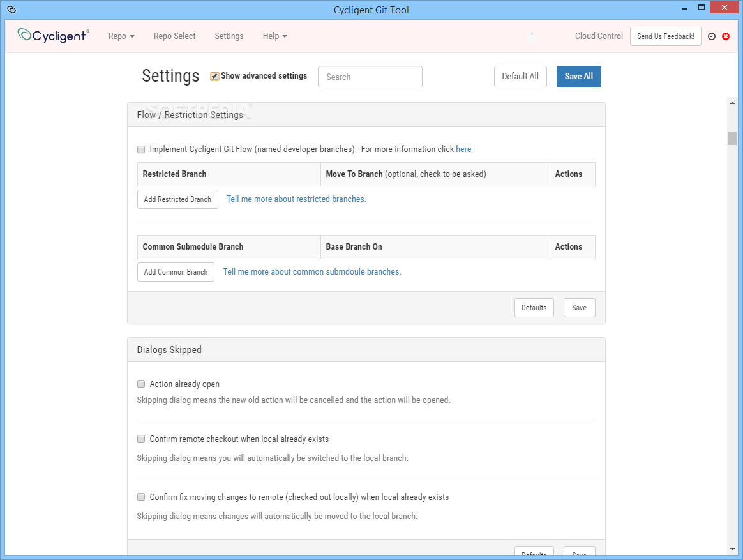Click the Move To Branch column header

[x=435, y=174]
